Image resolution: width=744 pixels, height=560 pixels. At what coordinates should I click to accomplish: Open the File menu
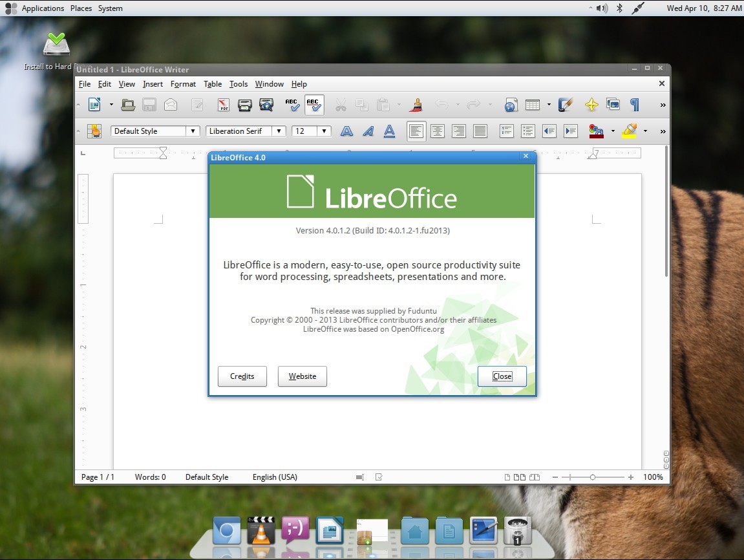pos(85,84)
